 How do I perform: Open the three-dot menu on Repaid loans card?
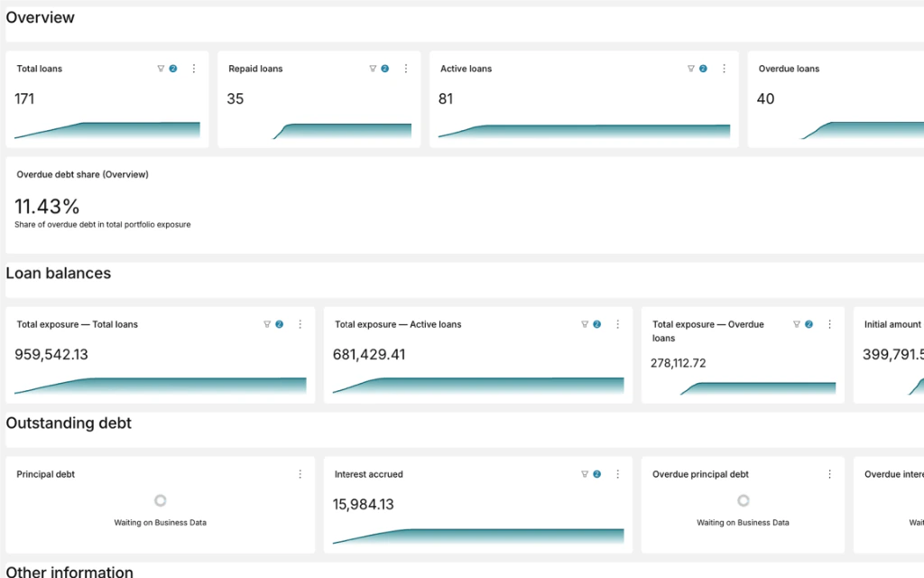point(406,69)
